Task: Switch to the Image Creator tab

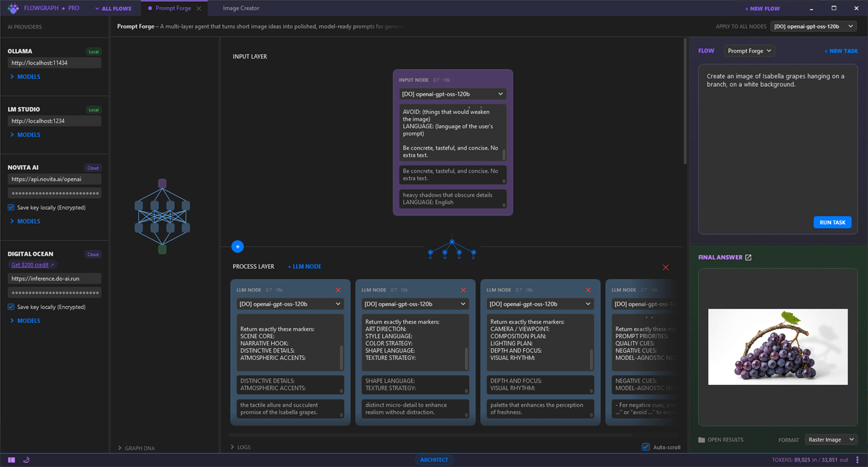Action: pos(241,8)
